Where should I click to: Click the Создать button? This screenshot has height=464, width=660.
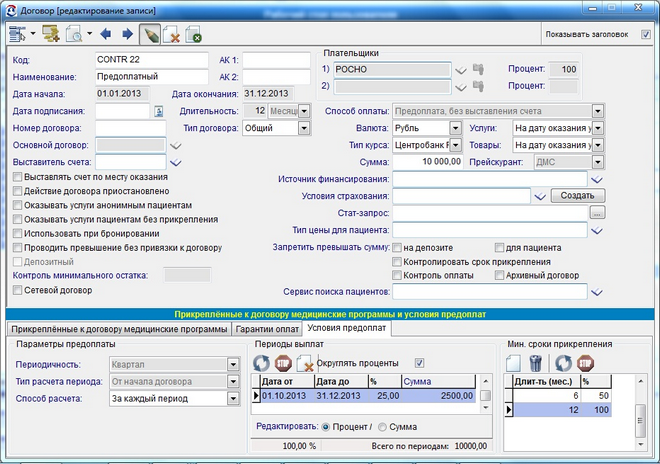[578, 196]
